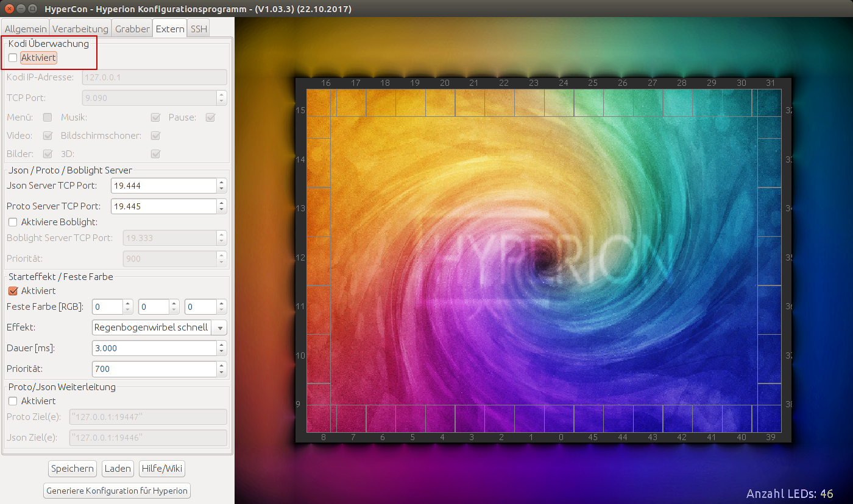853x504 pixels.
Task: Select the Grabber tab
Action: coord(132,29)
